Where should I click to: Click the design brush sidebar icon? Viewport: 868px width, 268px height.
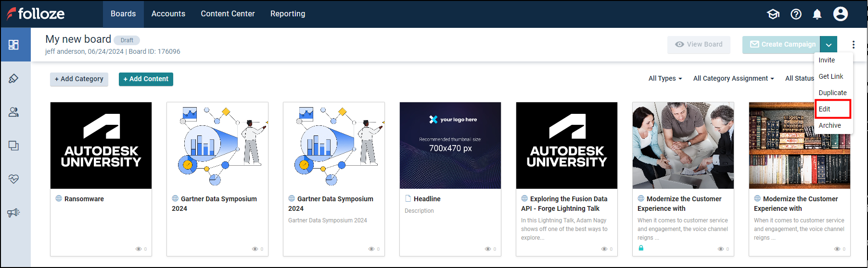[x=13, y=78]
